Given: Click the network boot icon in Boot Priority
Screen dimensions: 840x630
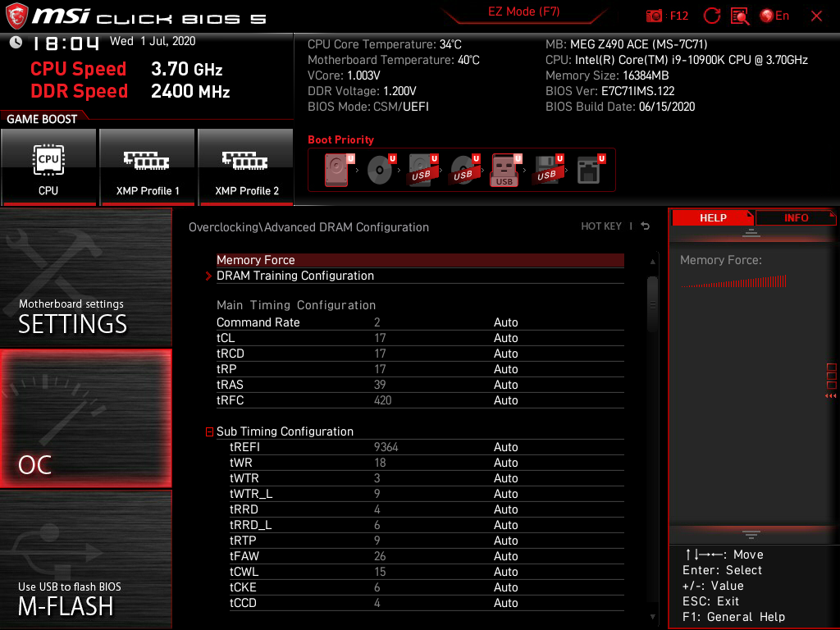Looking at the screenshot, I should [x=589, y=170].
